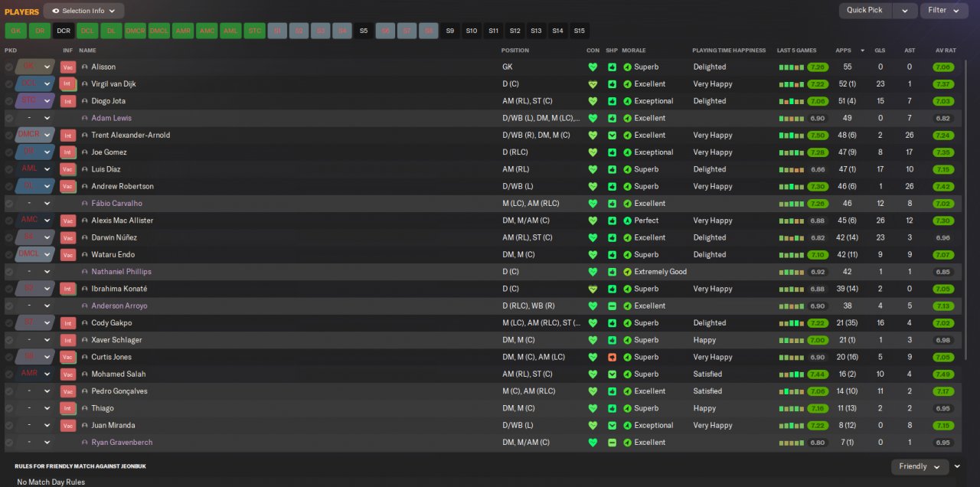
Task: Click the eye icon in Selection Info
Action: point(55,11)
